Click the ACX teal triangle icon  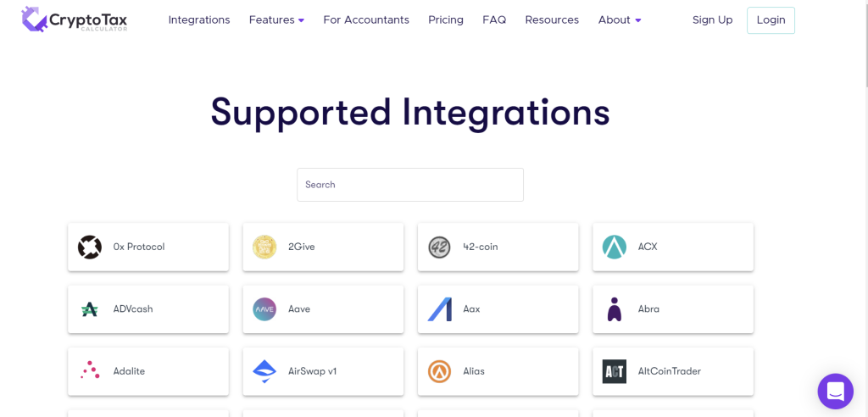(615, 247)
